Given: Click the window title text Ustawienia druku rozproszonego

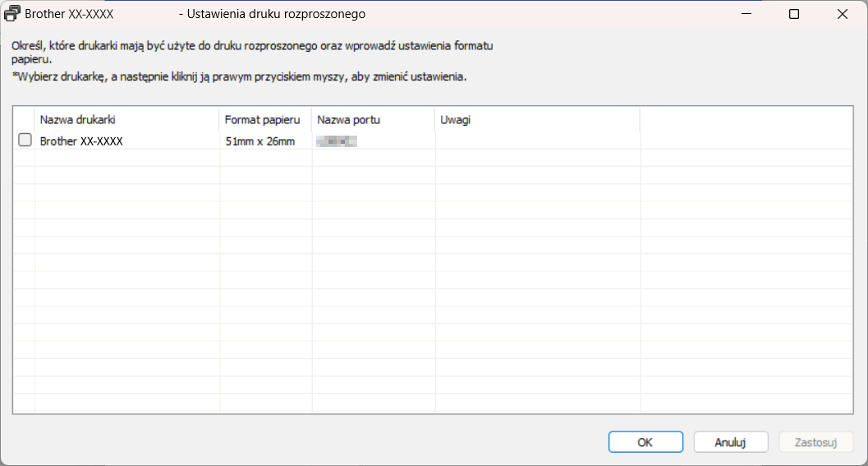Looking at the screenshot, I should [x=272, y=14].
